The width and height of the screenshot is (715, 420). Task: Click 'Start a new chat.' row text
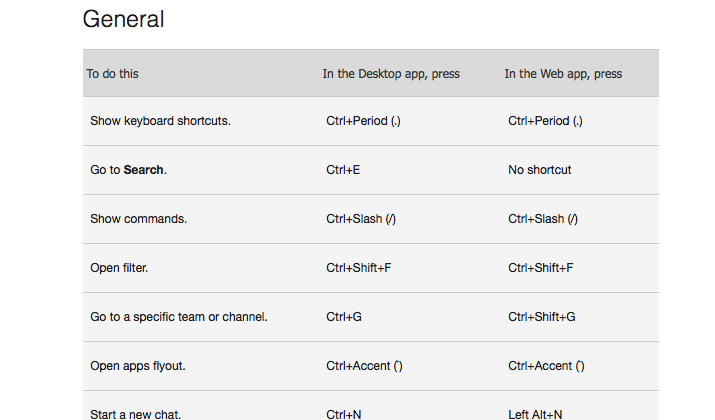pyautogui.click(x=135, y=414)
